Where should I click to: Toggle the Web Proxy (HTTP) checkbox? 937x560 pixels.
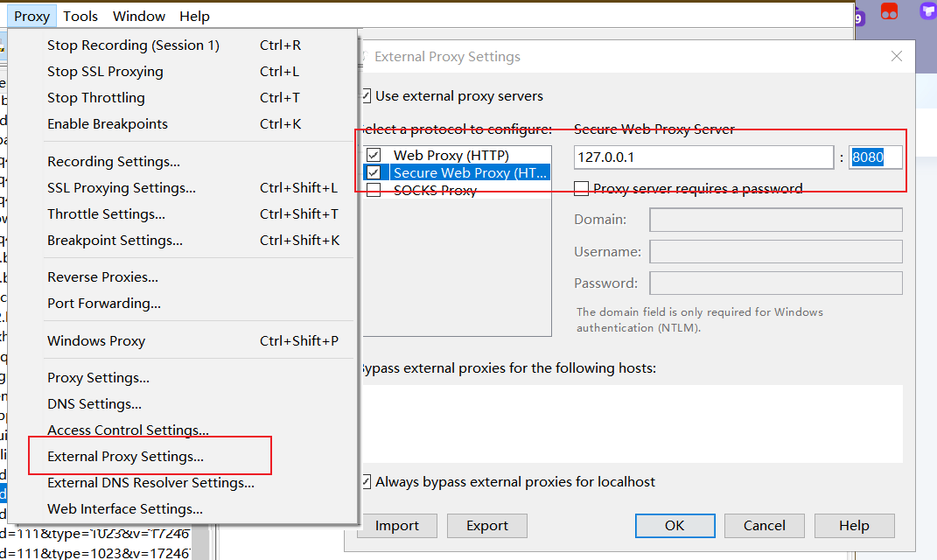click(x=374, y=156)
